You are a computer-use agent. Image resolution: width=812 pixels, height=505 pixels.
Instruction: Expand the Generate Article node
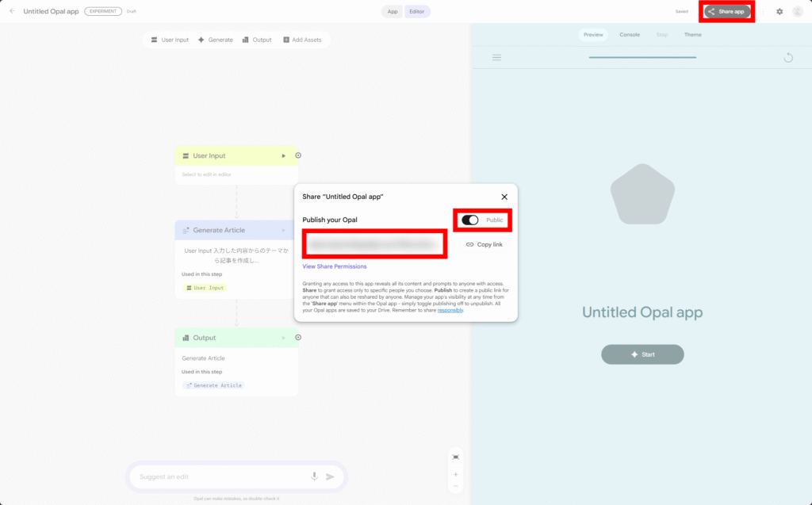click(x=283, y=231)
